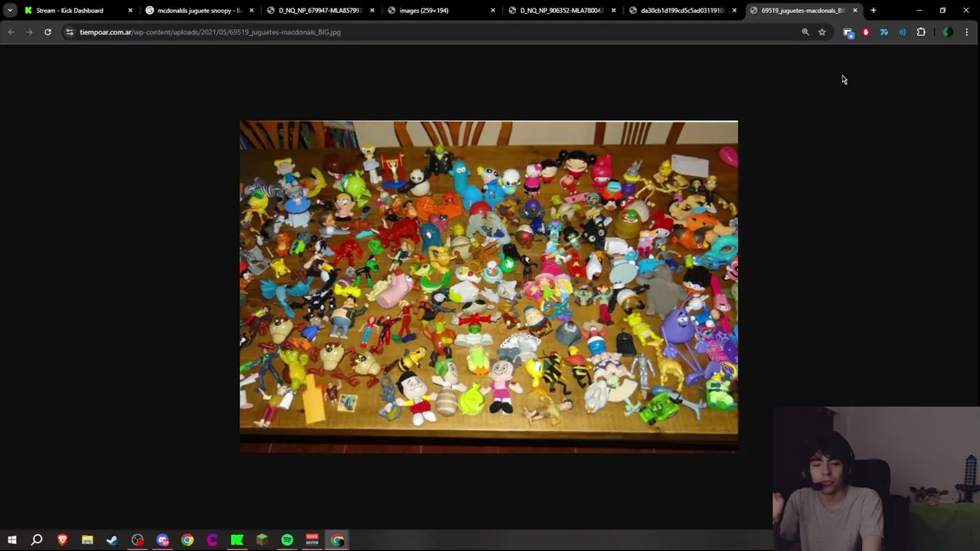The height and width of the screenshot is (551, 980).
Task: Open the Windows Start menu
Action: 12,540
